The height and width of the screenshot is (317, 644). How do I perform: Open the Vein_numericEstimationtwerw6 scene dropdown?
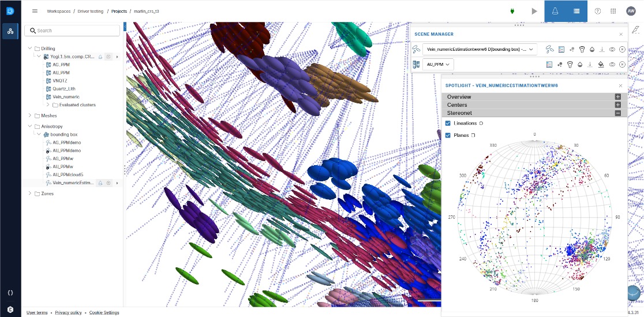tap(480, 49)
